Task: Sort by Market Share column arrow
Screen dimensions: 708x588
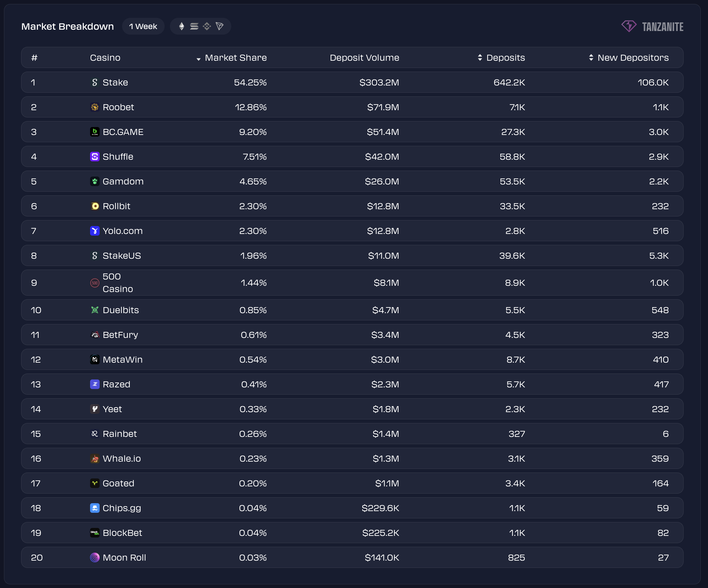Action: pos(199,59)
